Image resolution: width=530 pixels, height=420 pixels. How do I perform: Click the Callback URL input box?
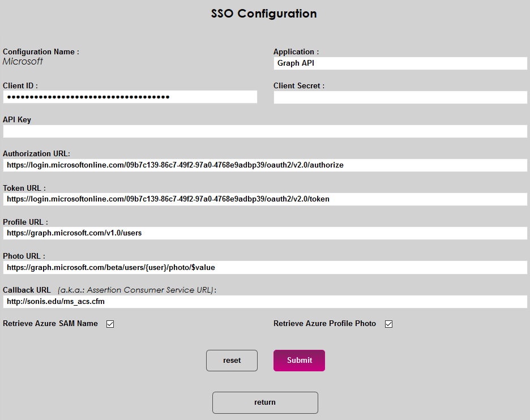pos(264,302)
